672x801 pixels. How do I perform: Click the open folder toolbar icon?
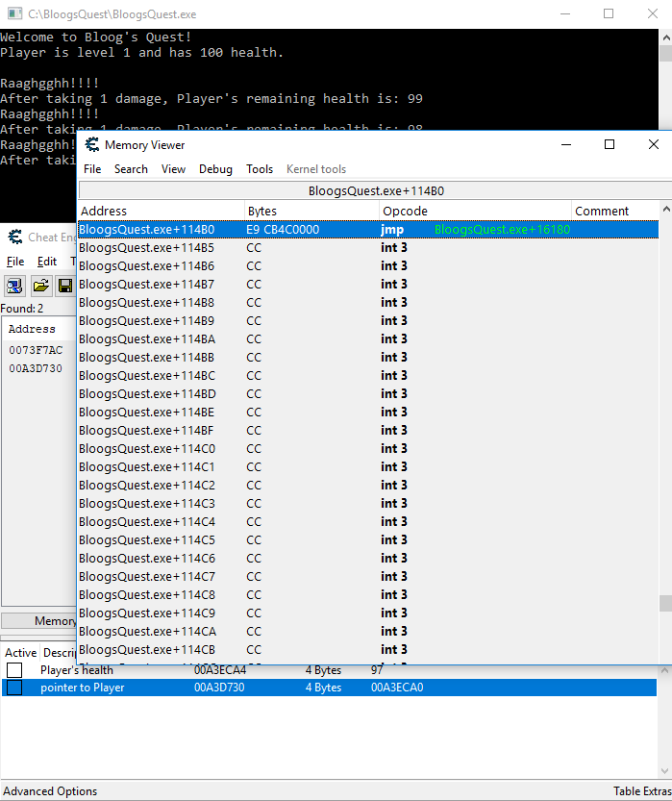tap(40, 286)
